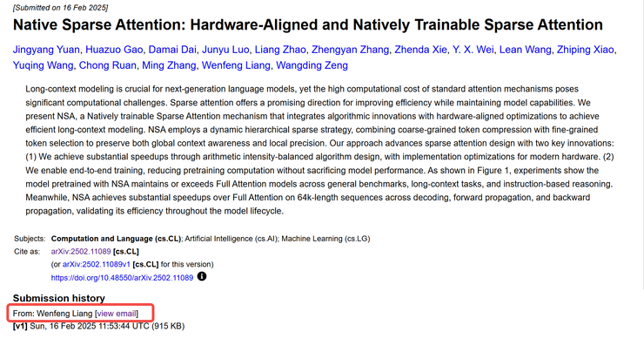Click the arXiv:2502.11089 citation link
This screenshot has height=352, width=644.
click(81, 251)
